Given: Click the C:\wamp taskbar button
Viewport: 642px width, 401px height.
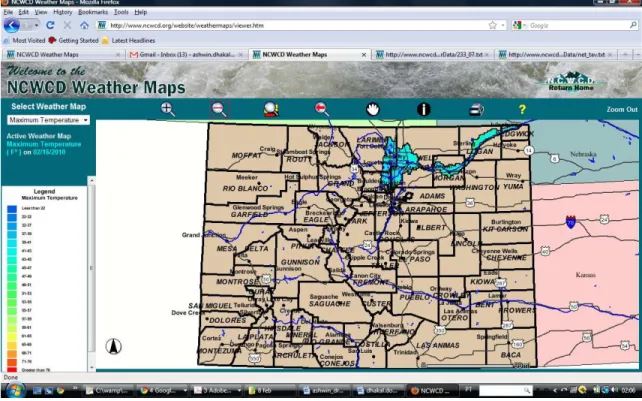Looking at the screenshot, I should click(x=109, y=390).
